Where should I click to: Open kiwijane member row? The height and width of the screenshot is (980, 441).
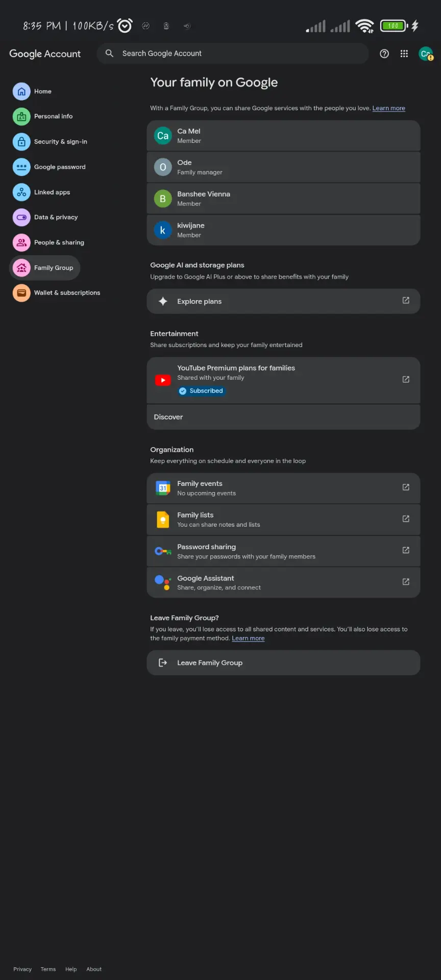coord(283,230)
